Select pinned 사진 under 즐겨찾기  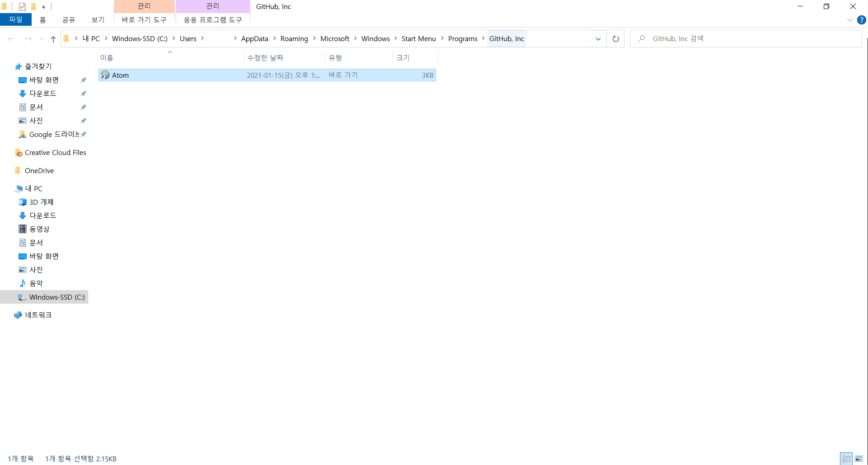tap(36, 121)
